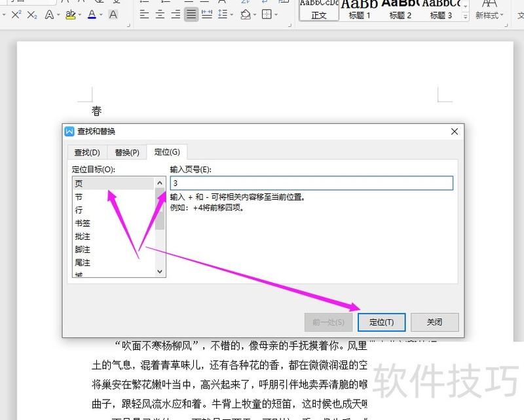Viewport: 524px width, 420px height.
Task: Click the 定位(T) button
Action: 381,322
